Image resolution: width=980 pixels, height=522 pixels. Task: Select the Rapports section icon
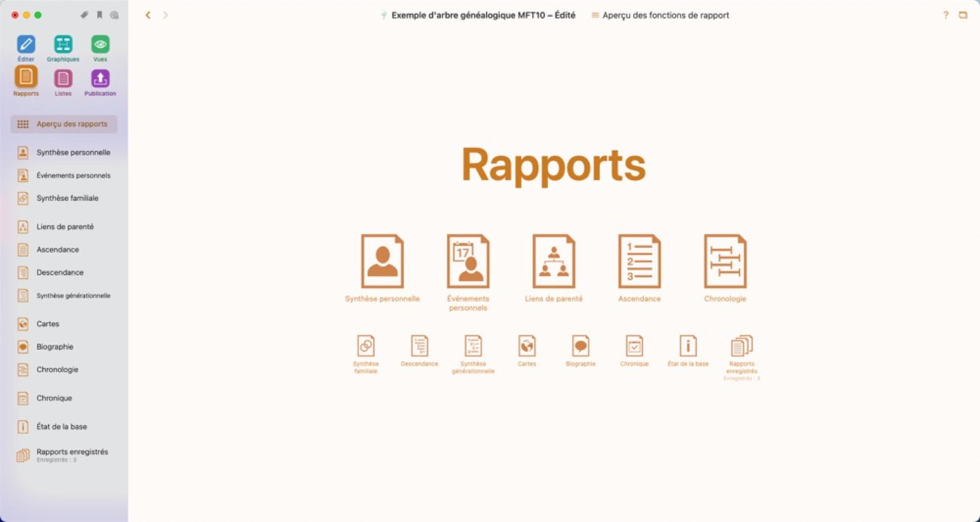26,77
